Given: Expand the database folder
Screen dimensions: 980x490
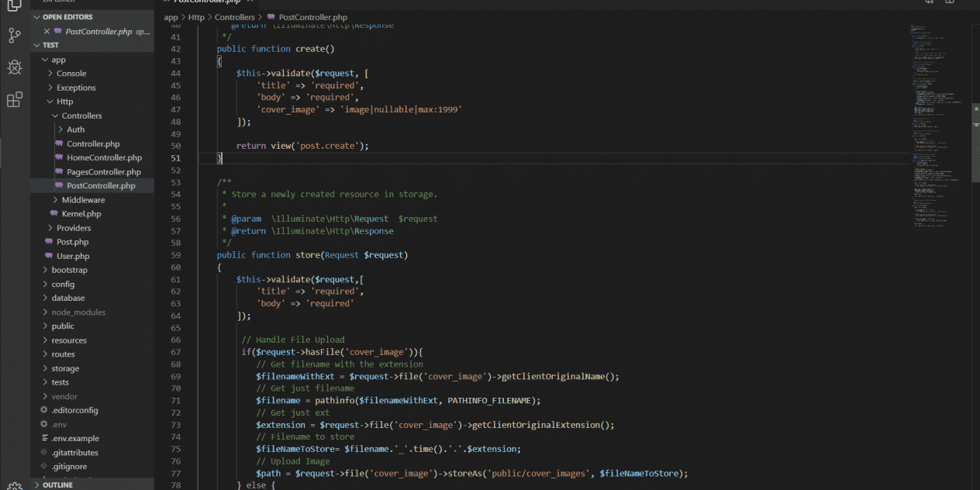Looking at the screenshot, I should (x=45, y=298).
